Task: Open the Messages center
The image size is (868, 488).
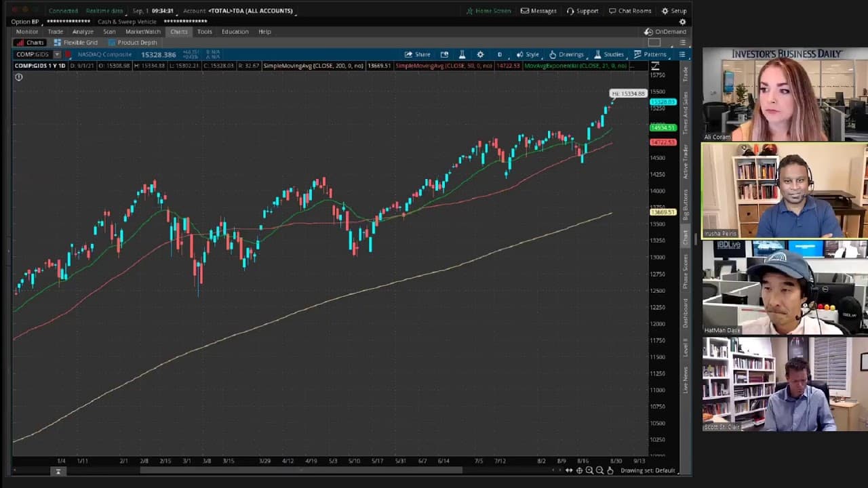Action: click(538, 11)
